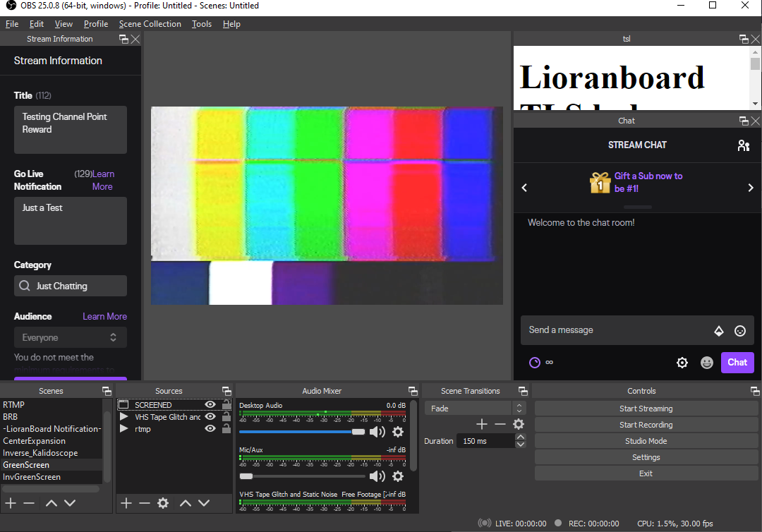Open chat settings gear icon
This screenshot has height=532, width=762.
682,363
